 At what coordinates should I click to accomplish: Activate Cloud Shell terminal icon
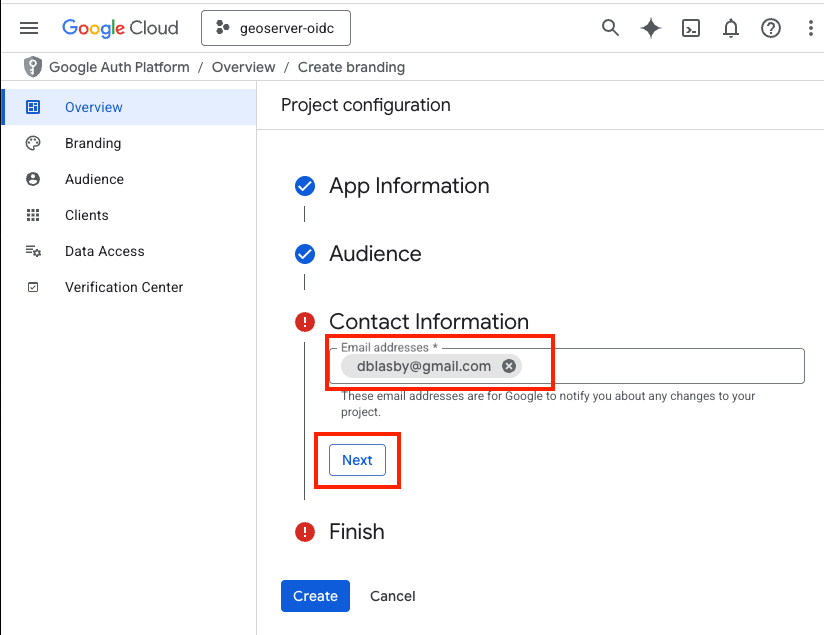(691, 28)
